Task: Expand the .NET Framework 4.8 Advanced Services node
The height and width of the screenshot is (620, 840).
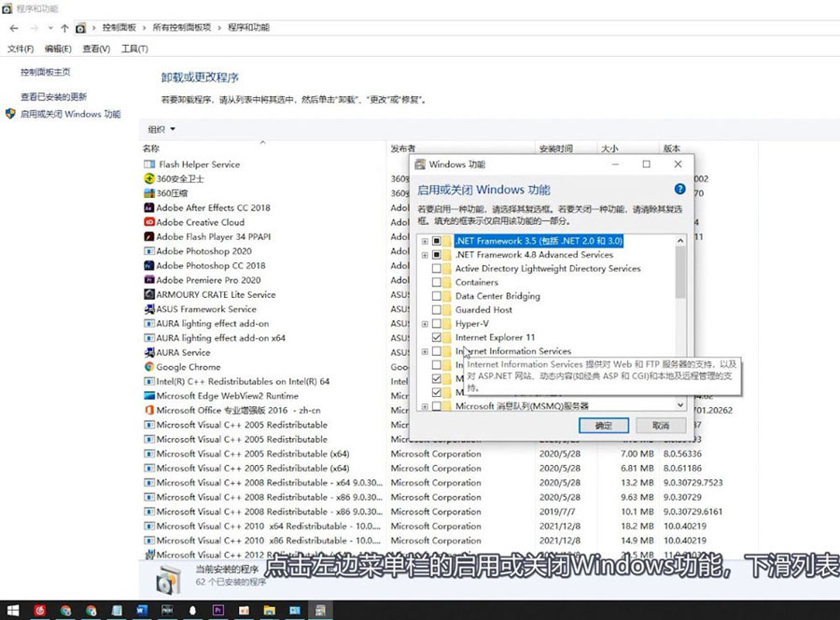Action: [x=425, y=255]
